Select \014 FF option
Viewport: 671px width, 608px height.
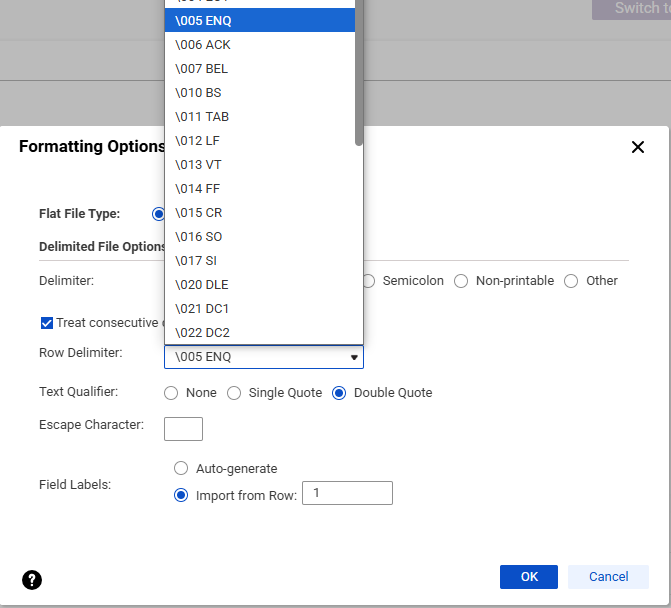click(260, 188)
